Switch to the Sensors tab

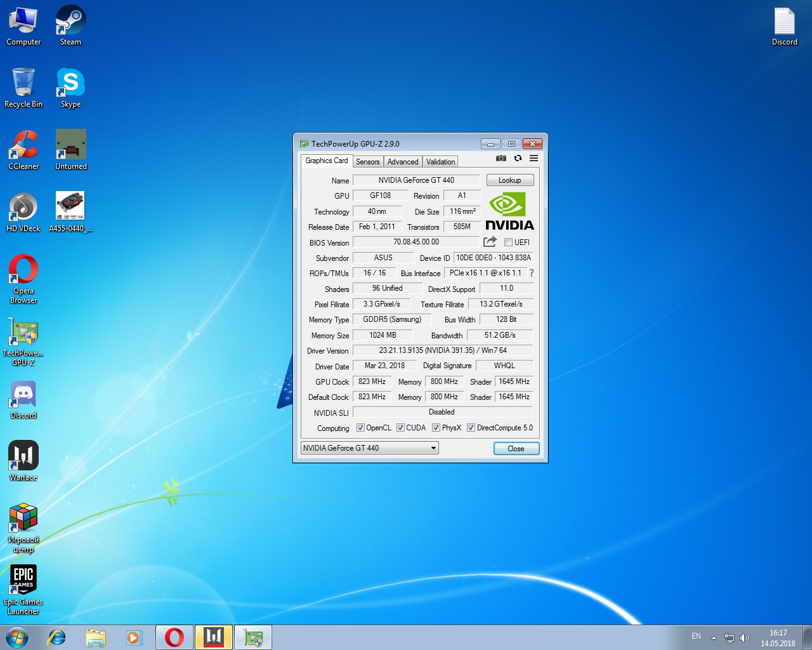click(x=367, y=162)
